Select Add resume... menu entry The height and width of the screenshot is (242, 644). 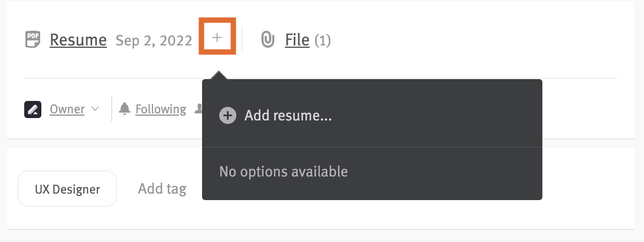point(372,116)
